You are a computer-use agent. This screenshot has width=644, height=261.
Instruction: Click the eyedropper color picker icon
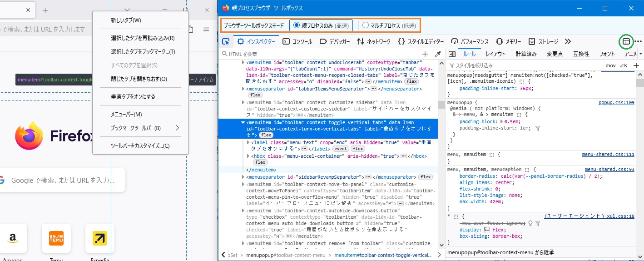(x=438, y=54)
